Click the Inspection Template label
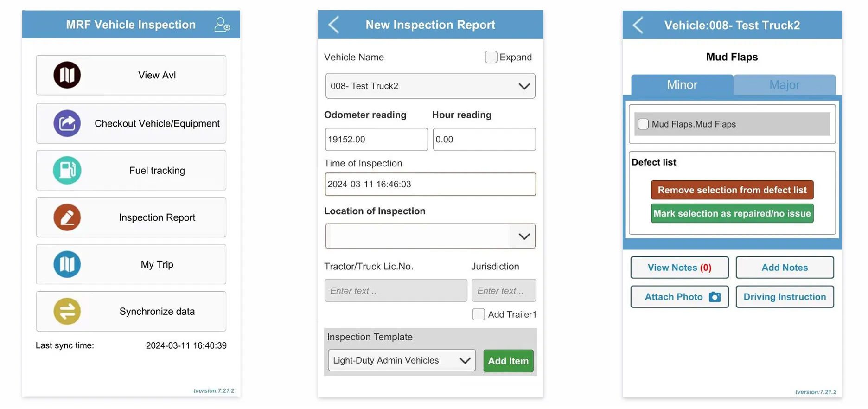The image size is (868, 409). pyautogui.click(x=370, y=337)
